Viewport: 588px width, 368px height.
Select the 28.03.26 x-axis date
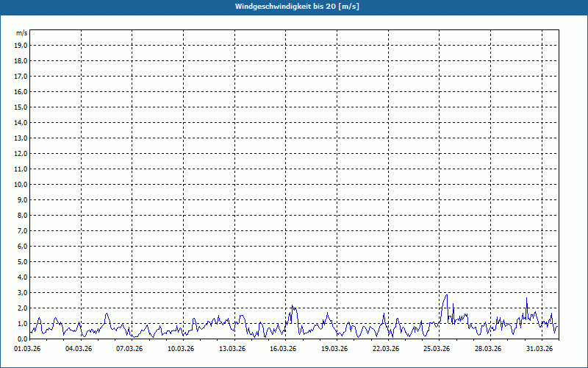pos(487,349)
